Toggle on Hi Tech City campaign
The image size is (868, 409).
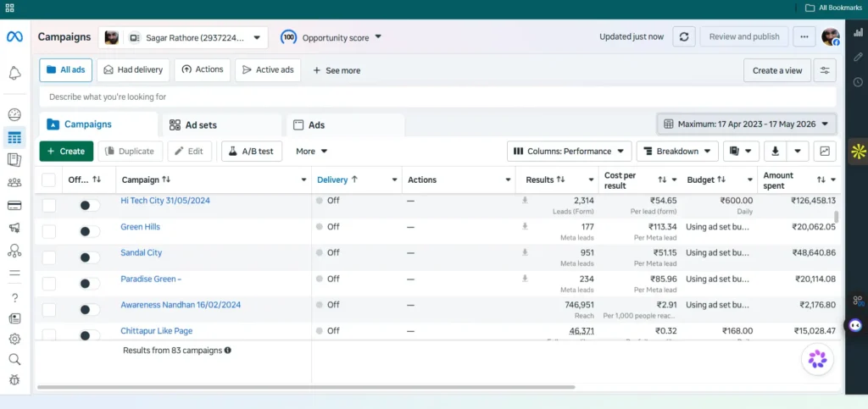coord(90,205)
